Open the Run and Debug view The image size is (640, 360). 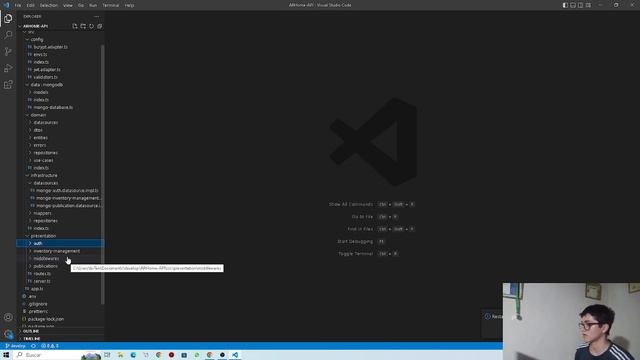(8, 68)
